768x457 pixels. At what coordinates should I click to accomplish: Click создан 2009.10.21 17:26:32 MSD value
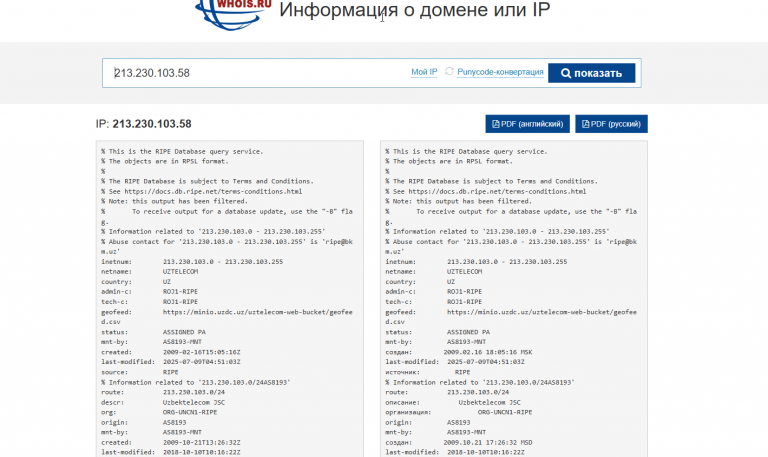pyautogui.click(x=487, y=442)
